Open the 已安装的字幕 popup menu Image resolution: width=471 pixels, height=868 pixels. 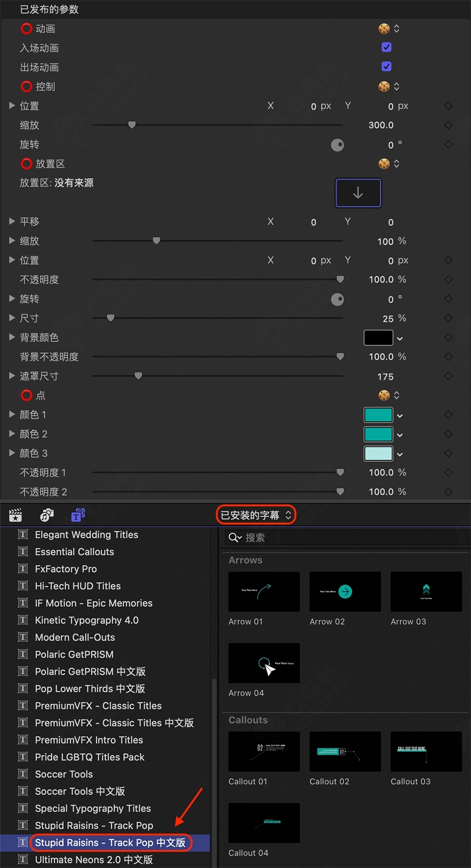click(x=256, y=515)
